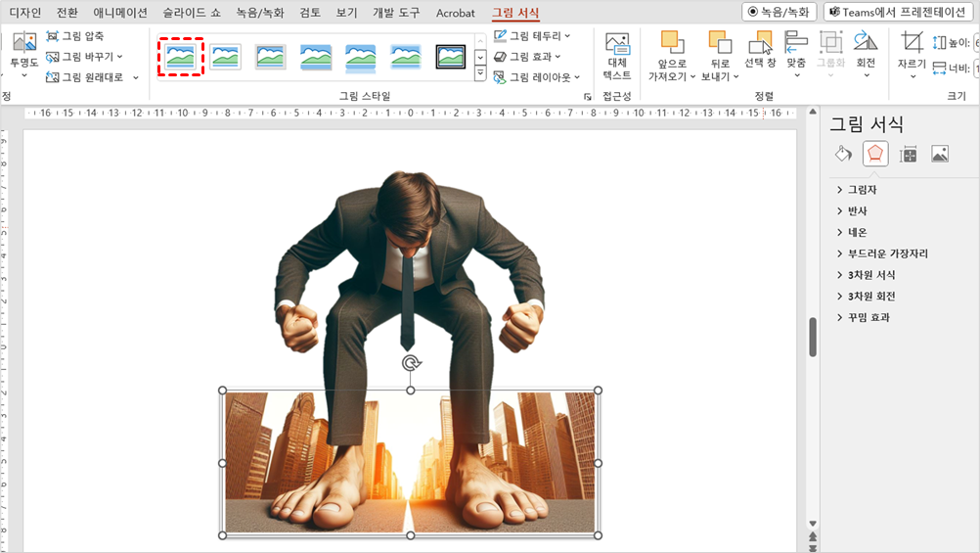Click 뒤로 보내기 send backward
The width and height of the screenshot is (980, 553).
pos(720,57)
